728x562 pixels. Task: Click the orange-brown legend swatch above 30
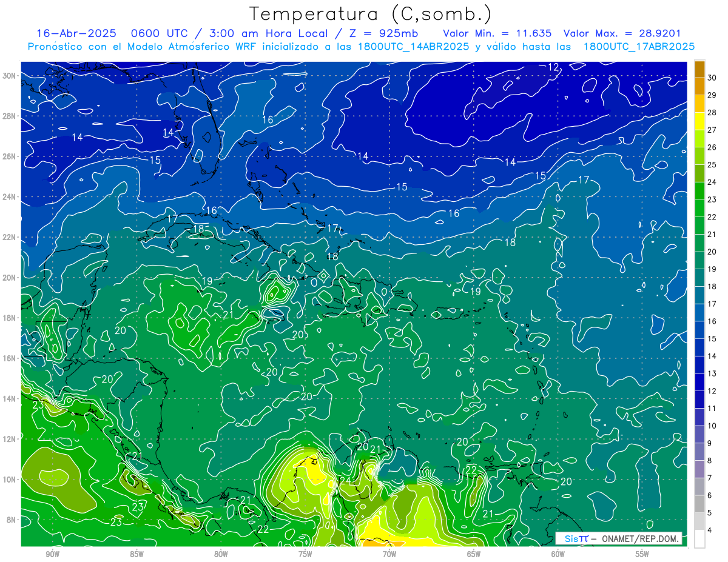pos(699,70)
